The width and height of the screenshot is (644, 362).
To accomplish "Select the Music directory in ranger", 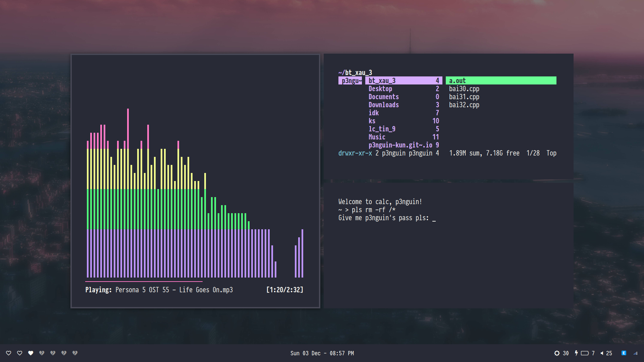I will (404, 137).
